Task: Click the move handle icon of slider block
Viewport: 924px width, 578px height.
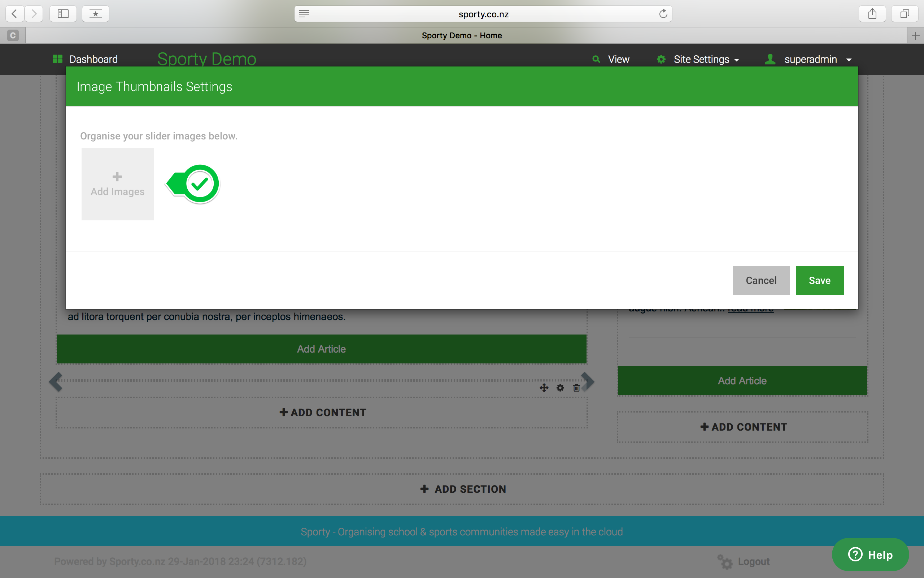Action: coord(544,388)
